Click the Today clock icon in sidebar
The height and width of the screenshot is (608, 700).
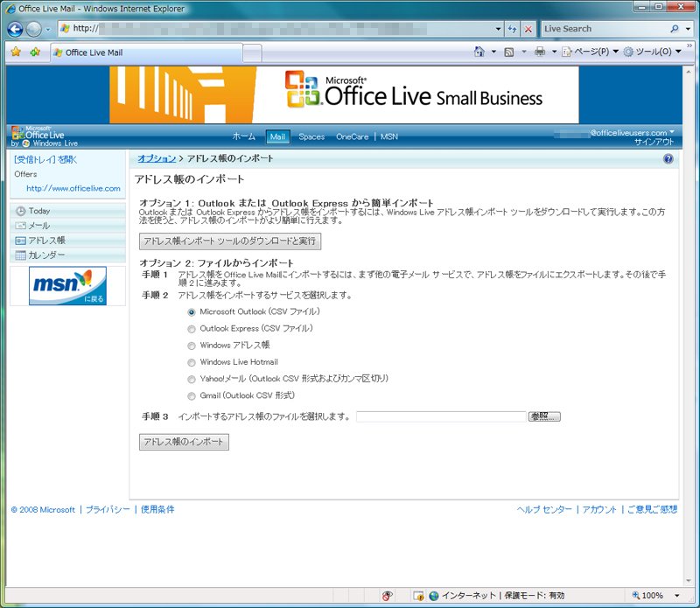20,211
